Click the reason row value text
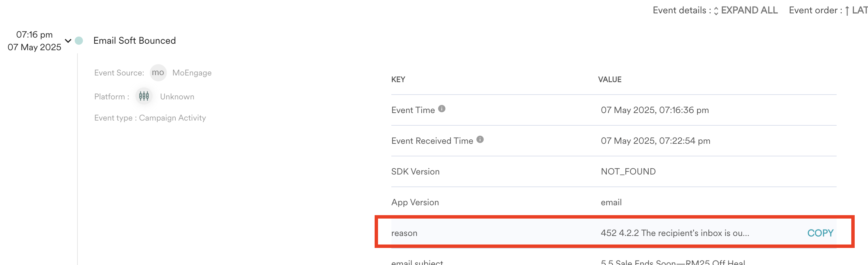 click(675, 233)
